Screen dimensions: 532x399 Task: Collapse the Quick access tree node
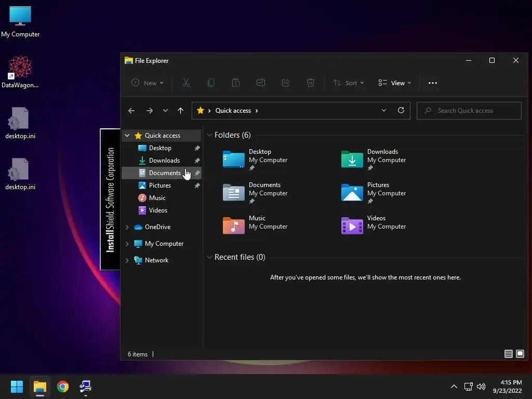click(127, 136)
